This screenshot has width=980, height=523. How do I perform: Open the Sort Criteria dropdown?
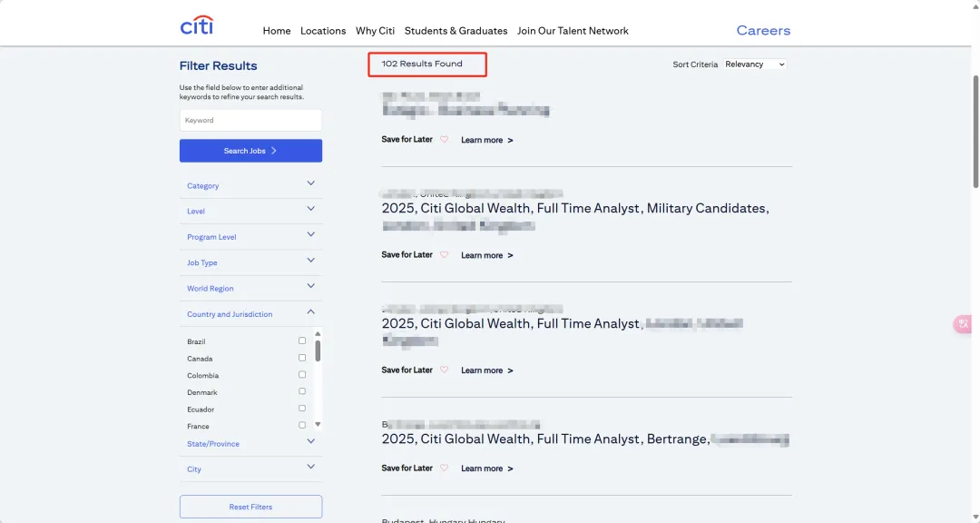click(x=754, y=64)
